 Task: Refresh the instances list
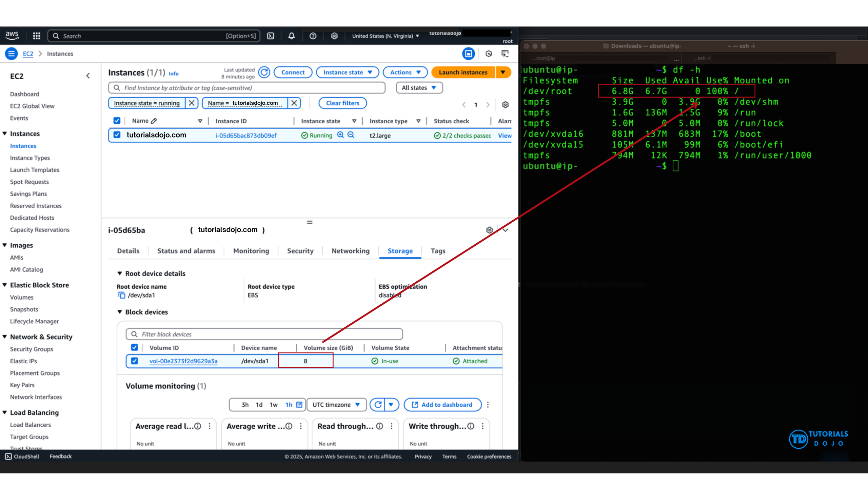[264, 72]
